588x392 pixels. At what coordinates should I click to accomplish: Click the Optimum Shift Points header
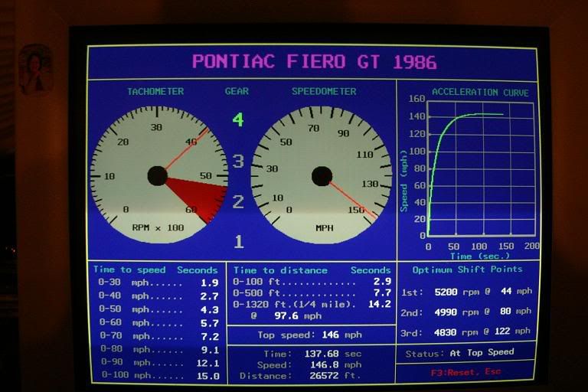467,269
